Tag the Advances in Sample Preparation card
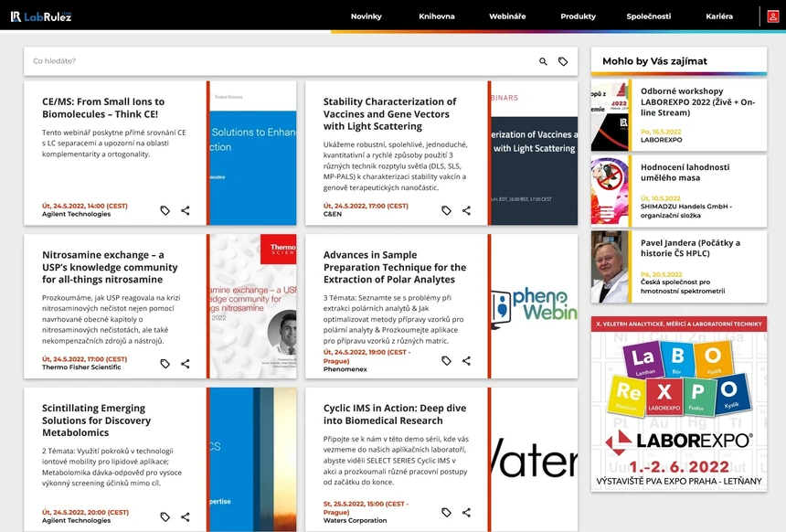The height and width of the screenshot is (532, 786). coord(446,360)
